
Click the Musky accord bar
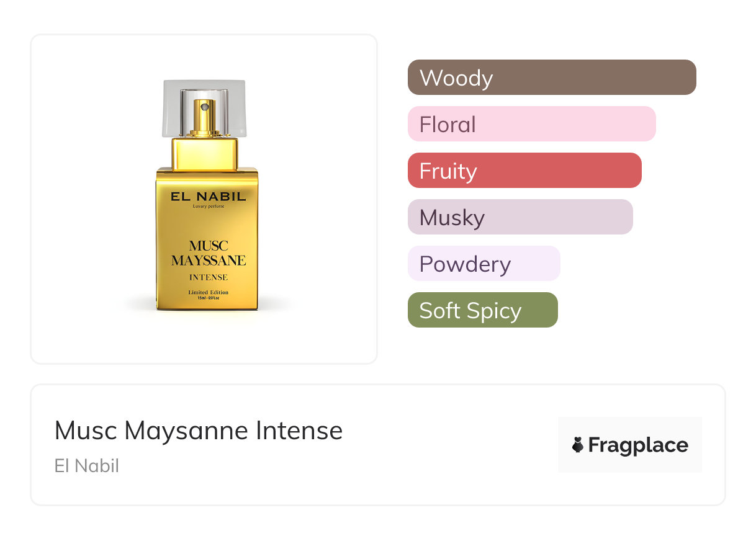[520, 217]
